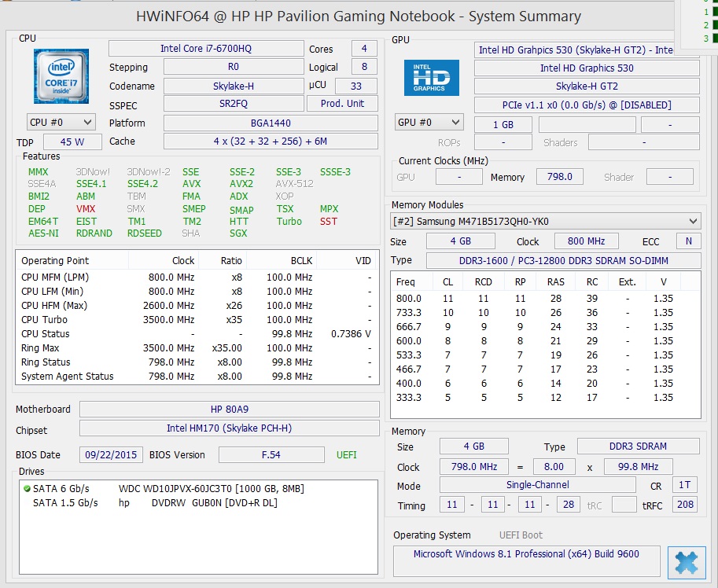Click the AVX2 feature label
Image resolution: width=718 pixels, height=588 pixels.
[241, 184]
